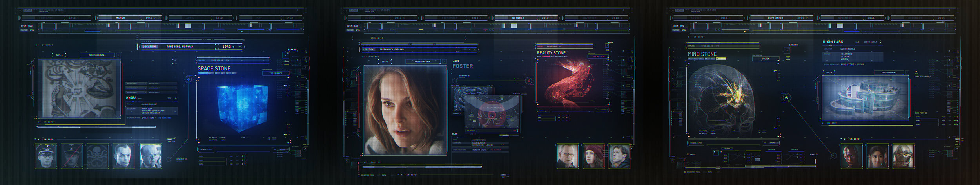980x185 pixels.
Task: Click the JOHANN SCHMIDT primary entry
Action: [149, 104]
